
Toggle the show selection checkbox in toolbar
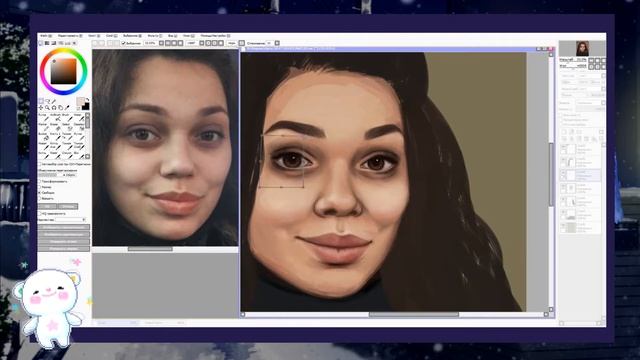(x=123, y=43)
